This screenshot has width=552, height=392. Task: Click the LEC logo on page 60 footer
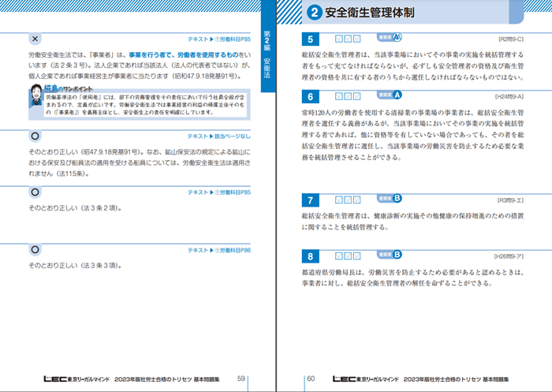coord(344,379)
